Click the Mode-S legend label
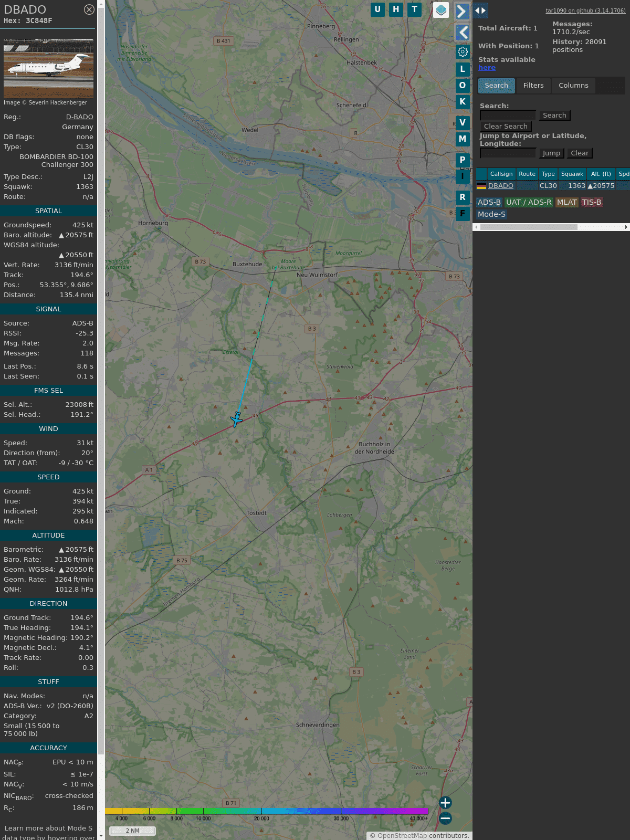630x840 pixels. pyautogui.click(x=491, y=215)
